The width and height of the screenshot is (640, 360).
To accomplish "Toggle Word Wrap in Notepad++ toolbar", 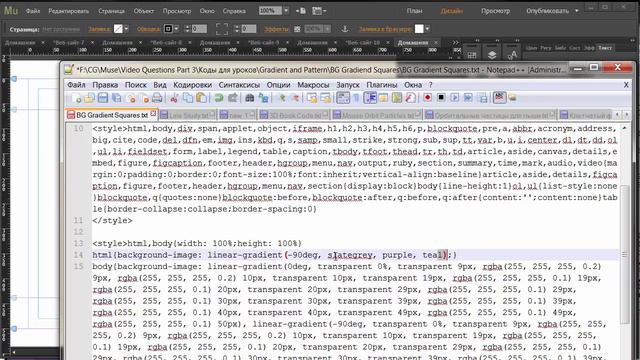I will pyautogui.click(x=343, y=98).
